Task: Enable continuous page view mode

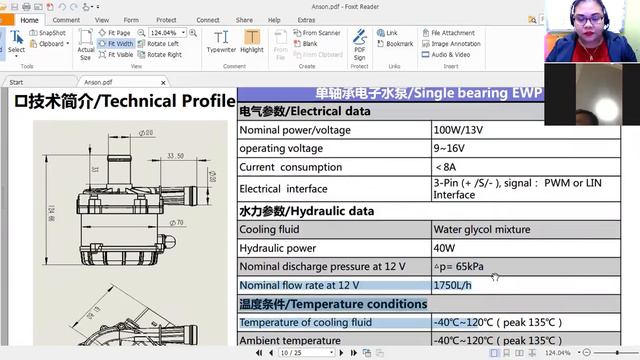Action: coord(507,353)
